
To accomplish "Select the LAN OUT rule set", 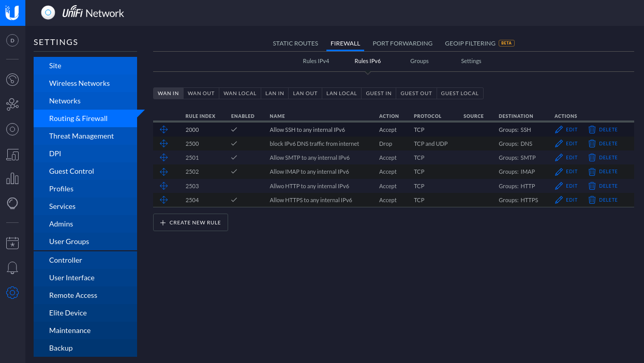I will click(x=305, y=93).
